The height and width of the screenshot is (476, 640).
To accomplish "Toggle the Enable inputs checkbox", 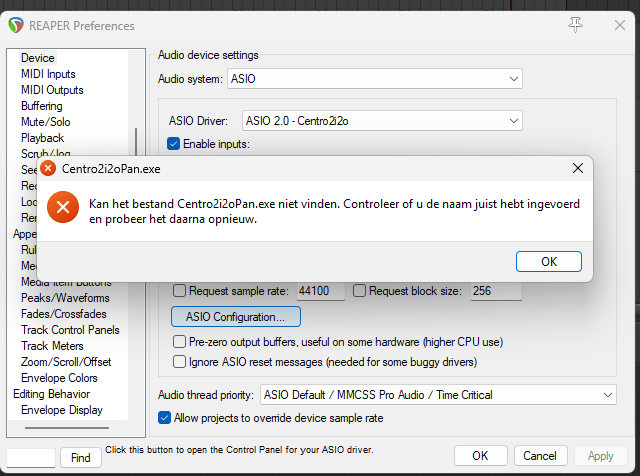I will 173,144.
